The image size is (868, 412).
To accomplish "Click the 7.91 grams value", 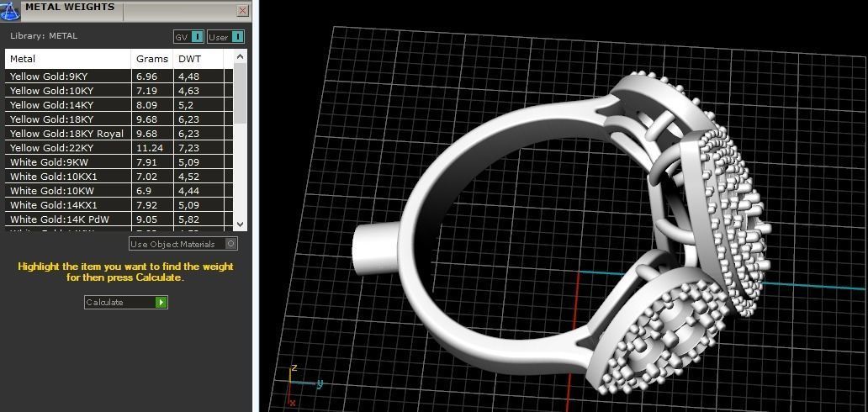I will pos(146,162).
